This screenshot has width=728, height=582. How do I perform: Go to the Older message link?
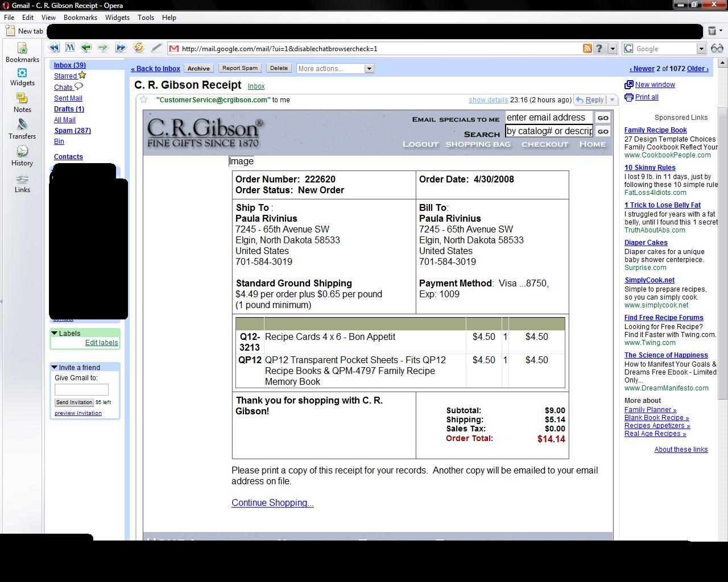point(698,69)
